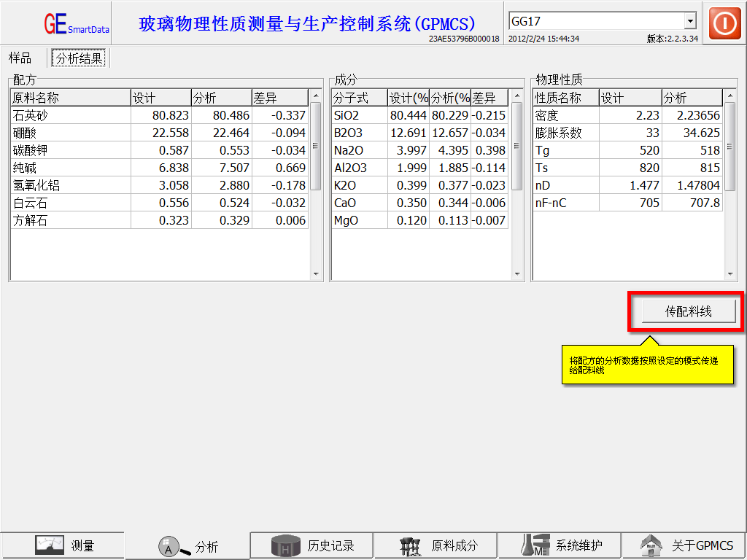
Task: Click the raw material icon on 原料成分 tab
Action: (410, 545)
